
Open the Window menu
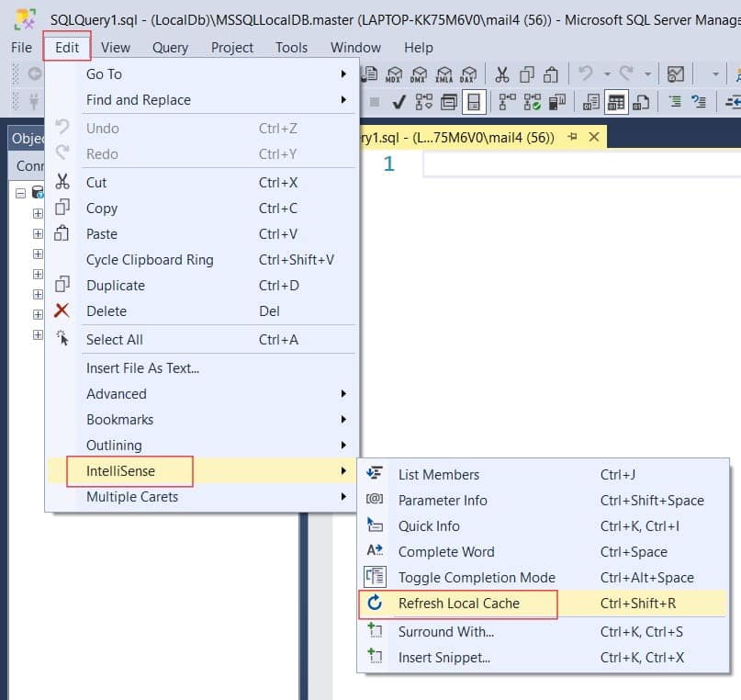pos(355,47)
